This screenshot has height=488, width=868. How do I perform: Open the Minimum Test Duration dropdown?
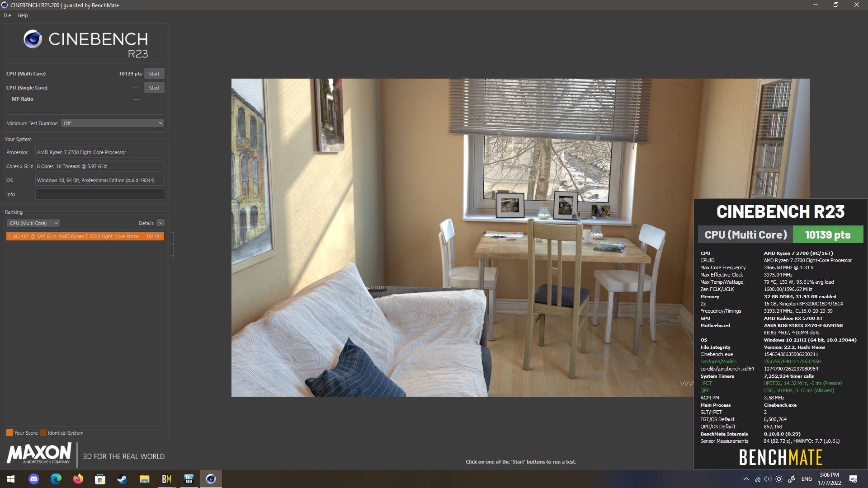coord(112,123)
